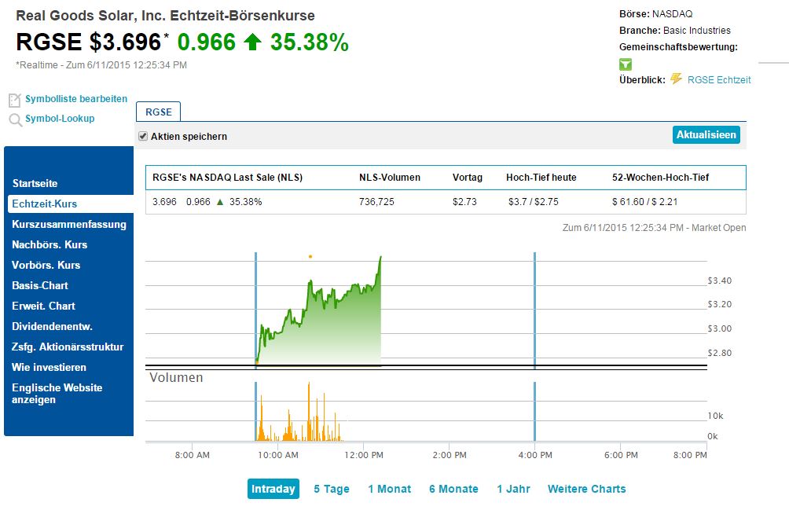This screenshot has height=532, width=789.
Task: Open Zsfg. Aktionärsstruktur in sidebar
Action: click(x=68, y=347)
